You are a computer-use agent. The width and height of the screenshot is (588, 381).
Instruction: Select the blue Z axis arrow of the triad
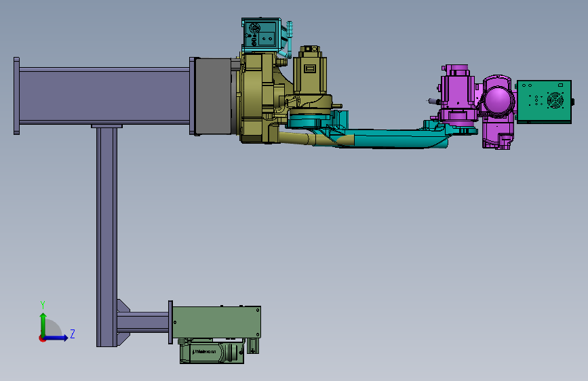click(56, 338)
